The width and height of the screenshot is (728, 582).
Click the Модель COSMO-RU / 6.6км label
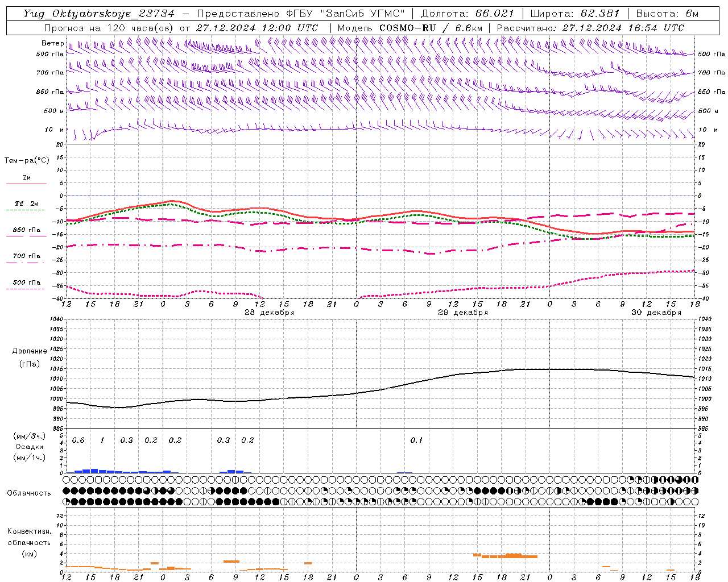[x=409, y=28]
